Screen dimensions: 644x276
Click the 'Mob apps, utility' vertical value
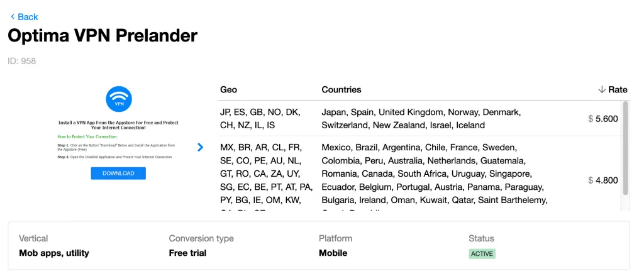[54, 253]
